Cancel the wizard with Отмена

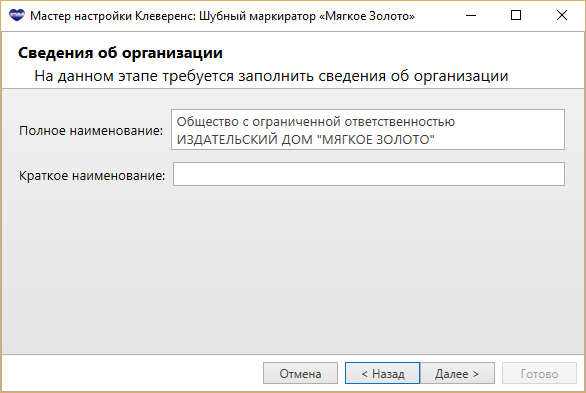pyautogui.click(x=300, y=373)
